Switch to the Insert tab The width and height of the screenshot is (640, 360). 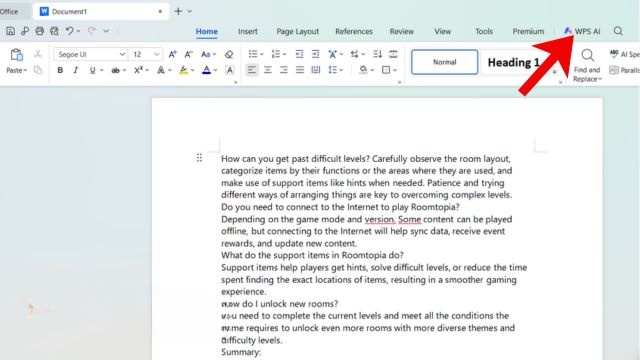click(247, 31)
